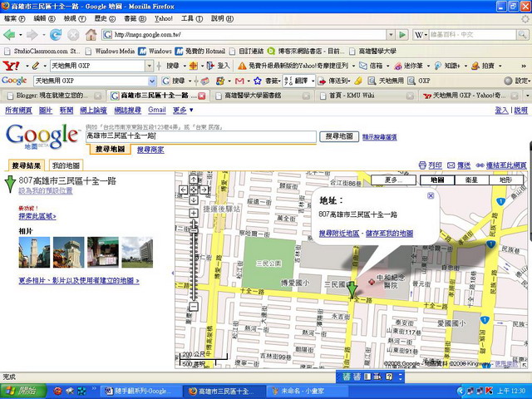532x399 pixels.
Task: Open the search engine selector W dropdown
Action: point(421,35)
